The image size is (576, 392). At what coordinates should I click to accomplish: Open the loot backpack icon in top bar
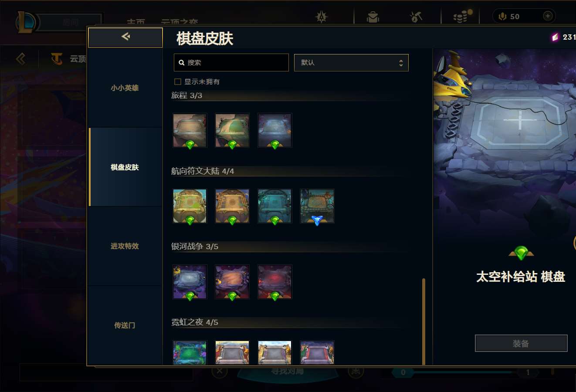(373, 17)
